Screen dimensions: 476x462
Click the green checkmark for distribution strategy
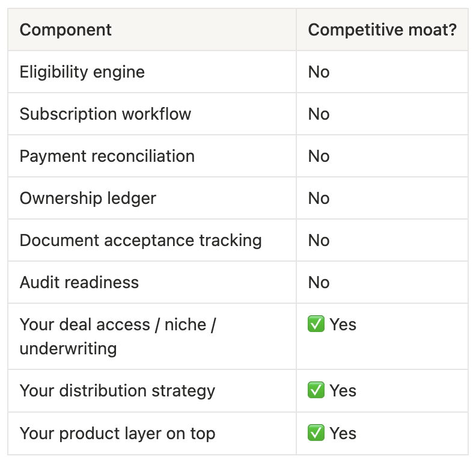click(316, 391)
